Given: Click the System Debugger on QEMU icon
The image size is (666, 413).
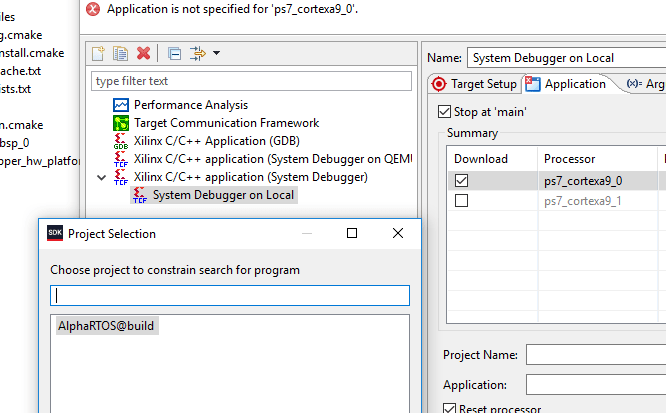Looking at the screenshot, I should point(121,159).
